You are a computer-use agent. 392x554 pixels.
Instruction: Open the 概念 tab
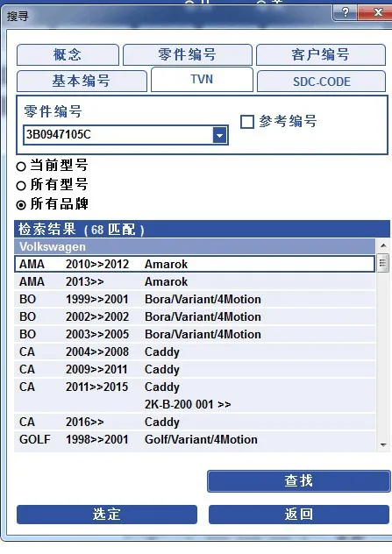[68, 54]
